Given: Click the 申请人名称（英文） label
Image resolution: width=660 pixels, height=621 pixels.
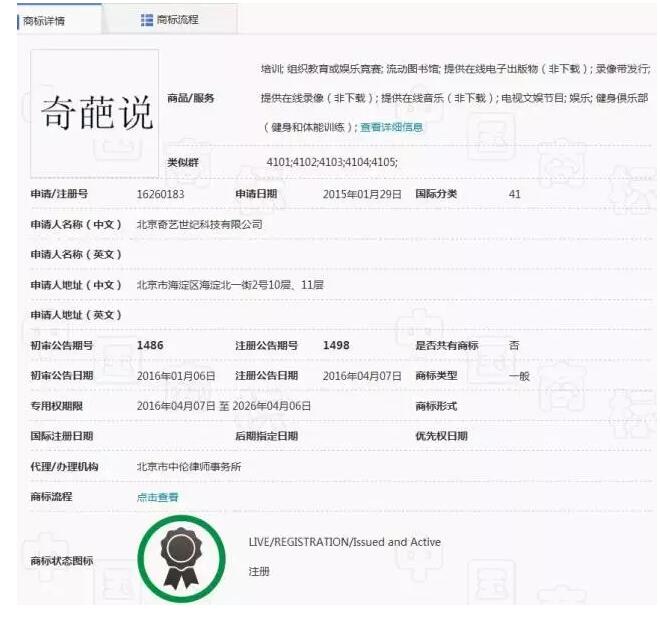Looking at the screenshot, I should 76,254.
